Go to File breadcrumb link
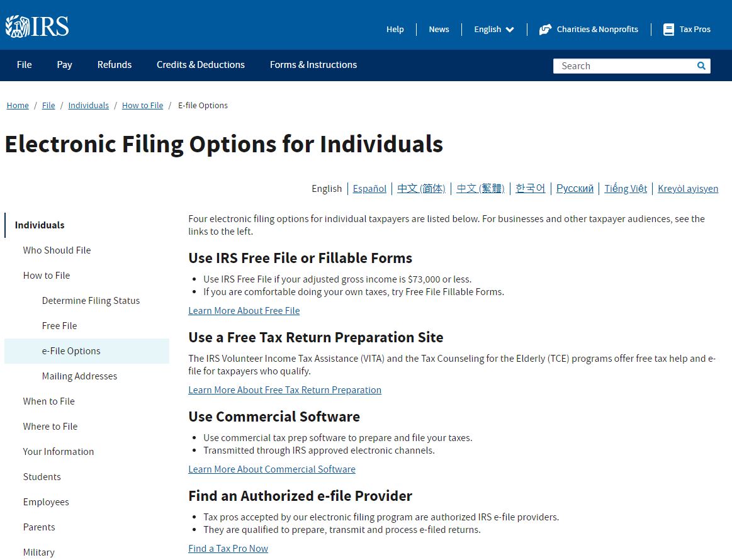 (48, 106)
